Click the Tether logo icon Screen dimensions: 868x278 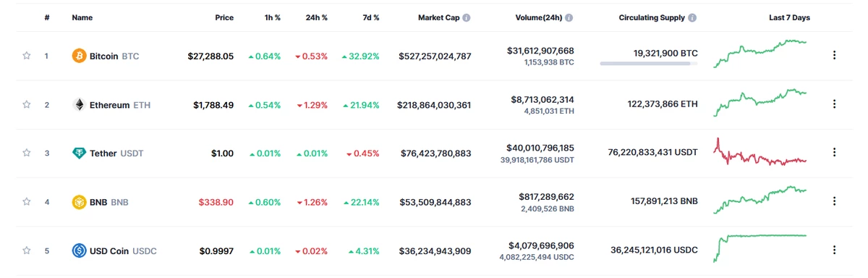79,153
